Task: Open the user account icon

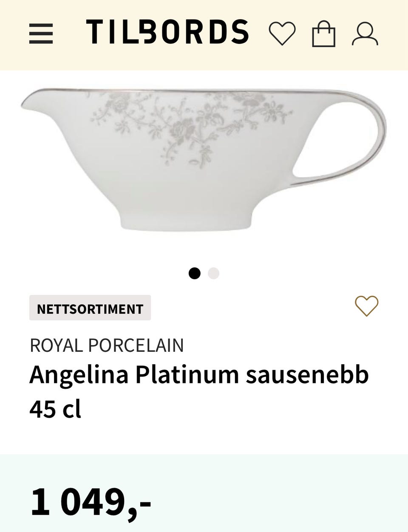Action: tap(365, 34)
